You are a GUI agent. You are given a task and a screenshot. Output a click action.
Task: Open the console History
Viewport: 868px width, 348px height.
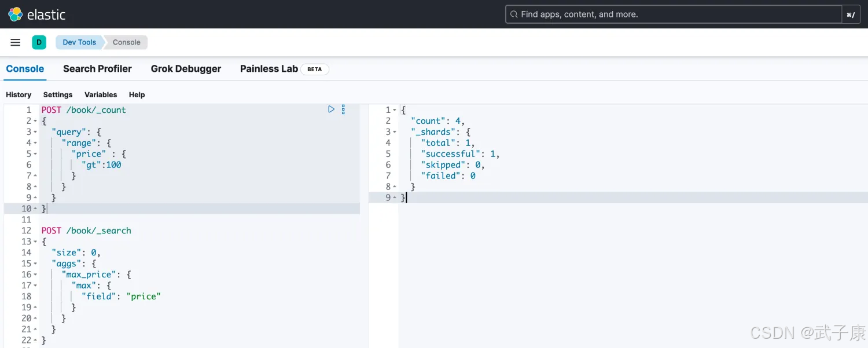click(x=19, y=94)
